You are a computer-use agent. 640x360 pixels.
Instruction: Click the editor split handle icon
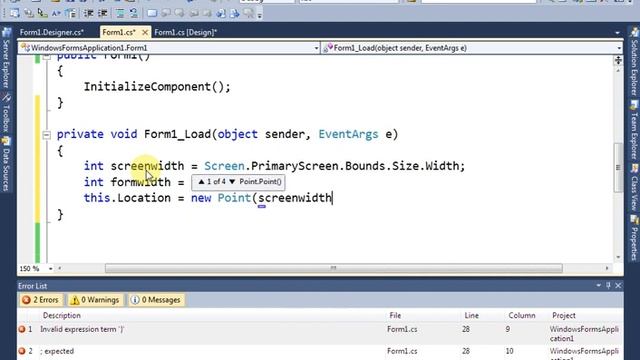tap(618, 61)
